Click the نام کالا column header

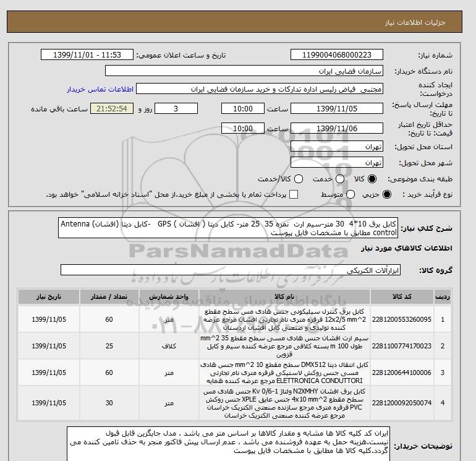click(284, 296)
